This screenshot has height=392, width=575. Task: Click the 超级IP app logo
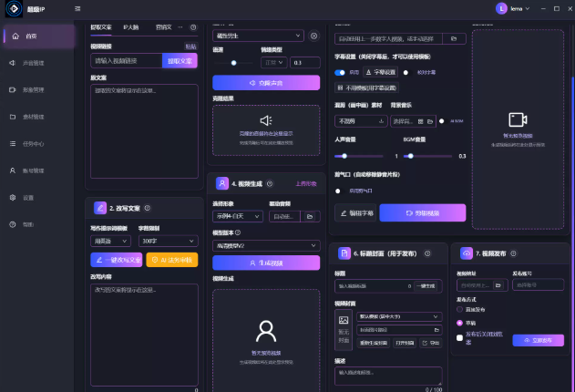pos(14,8)
